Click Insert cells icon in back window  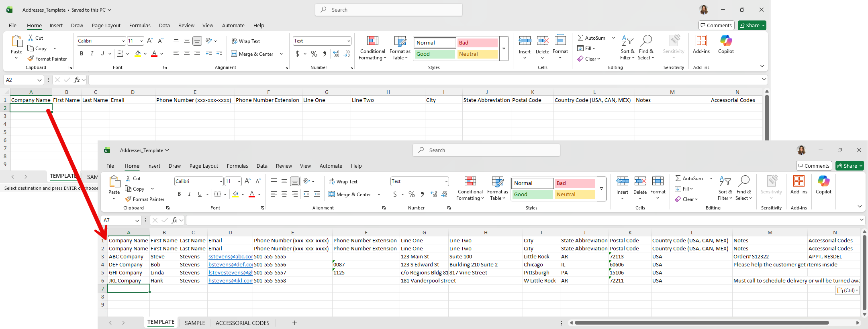pyautogui.click(x=525, y=41)
